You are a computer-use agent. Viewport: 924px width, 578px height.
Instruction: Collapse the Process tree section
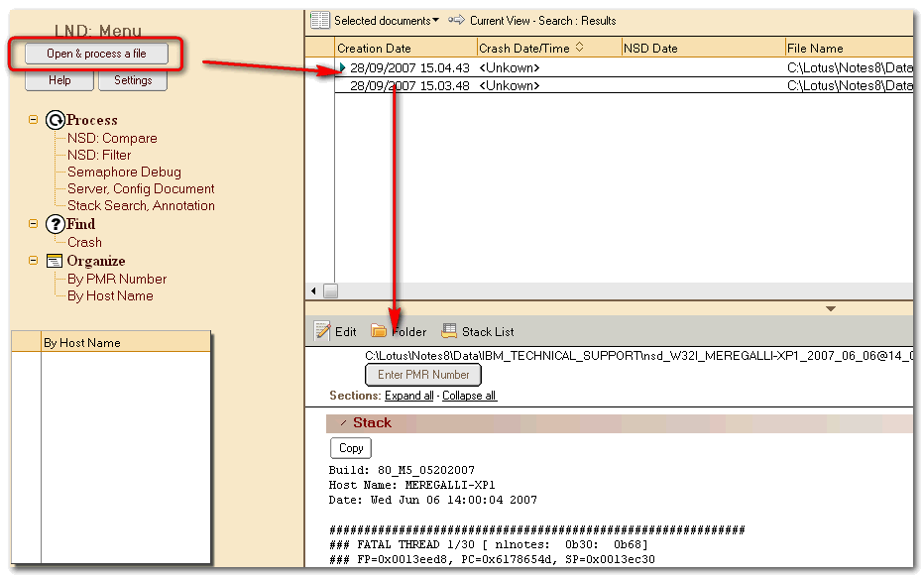[x=33, y=120]
